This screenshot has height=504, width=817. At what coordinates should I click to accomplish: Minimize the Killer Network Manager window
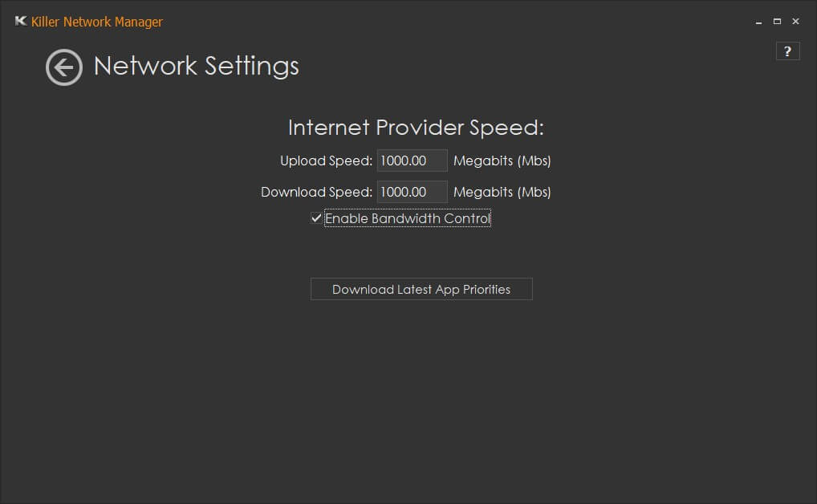pos(758,22)
